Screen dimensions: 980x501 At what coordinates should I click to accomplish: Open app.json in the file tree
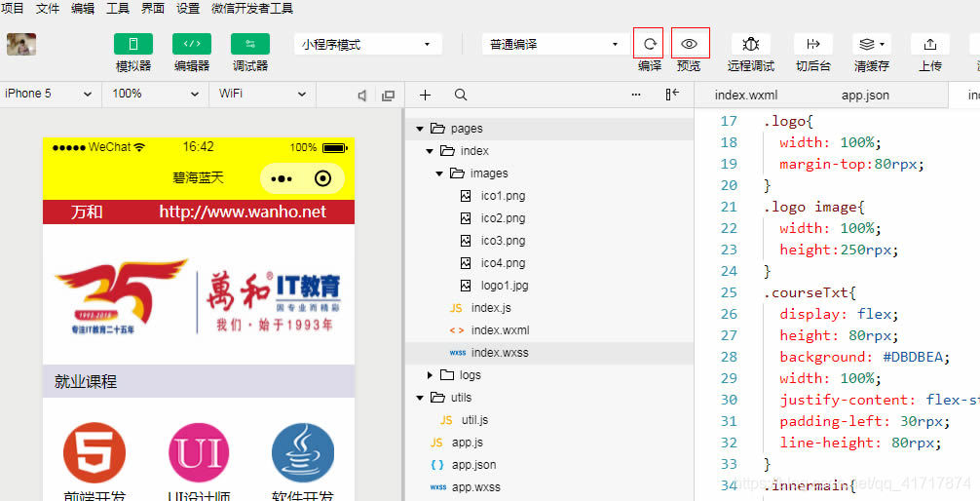point(473,465)
